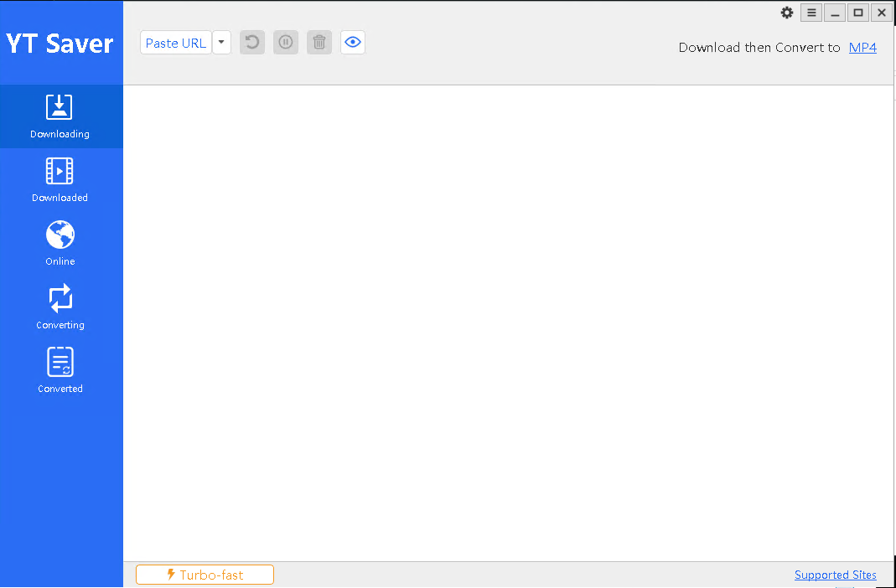This screenshot has height=588, width=896.
Task: Close the YT Saver window
Action: [x=882, y=13]
